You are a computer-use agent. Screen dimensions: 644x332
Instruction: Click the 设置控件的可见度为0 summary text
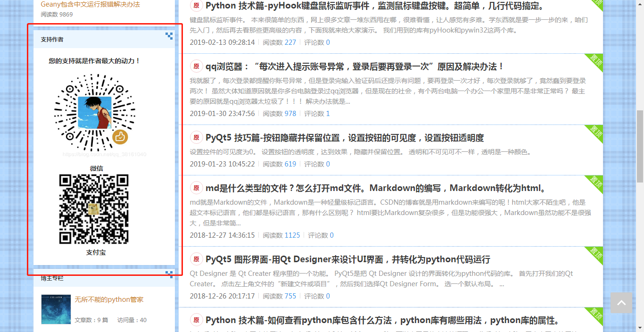[362, 152]
